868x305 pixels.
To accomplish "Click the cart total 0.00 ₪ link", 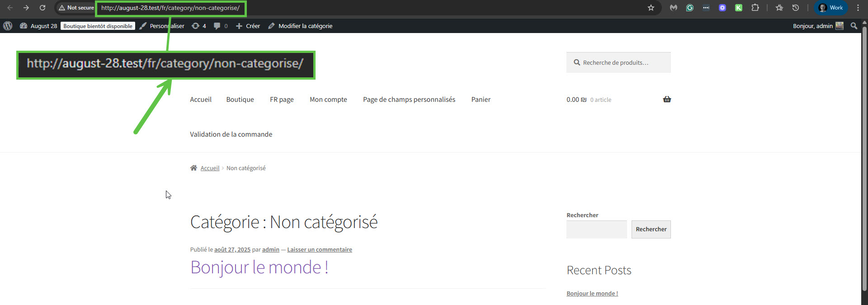I will pyautogui.click(x=589, y=100).
